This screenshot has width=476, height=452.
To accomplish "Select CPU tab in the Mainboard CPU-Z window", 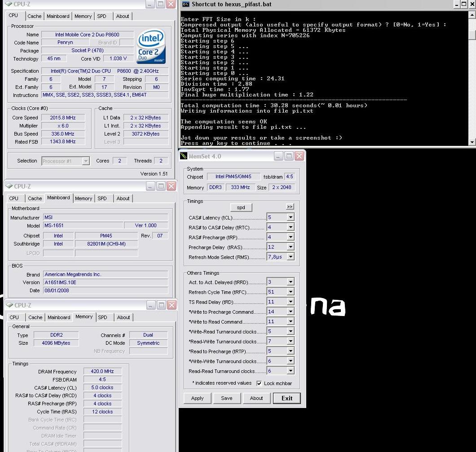I will point(13,198).
